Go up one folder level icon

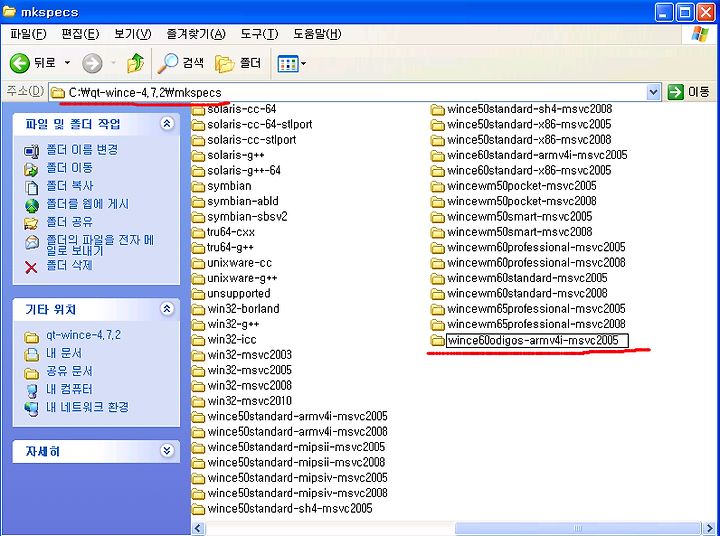click(135, 63)
